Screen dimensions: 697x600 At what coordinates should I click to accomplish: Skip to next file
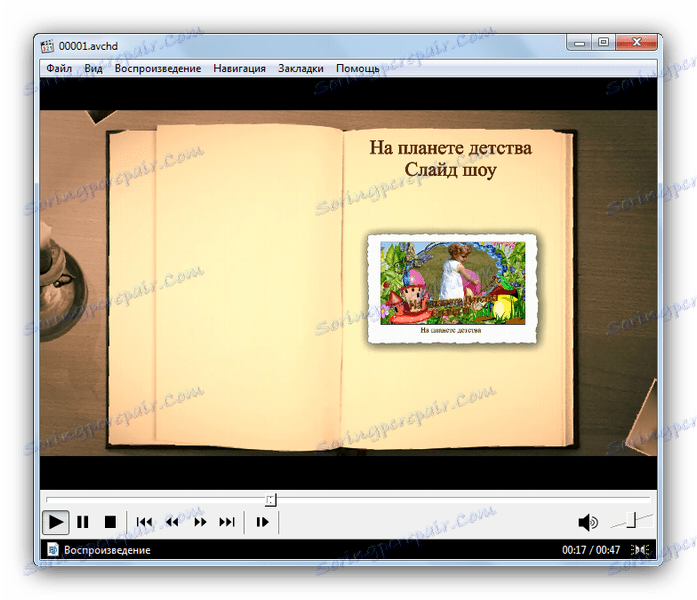(x=227, y=522)
